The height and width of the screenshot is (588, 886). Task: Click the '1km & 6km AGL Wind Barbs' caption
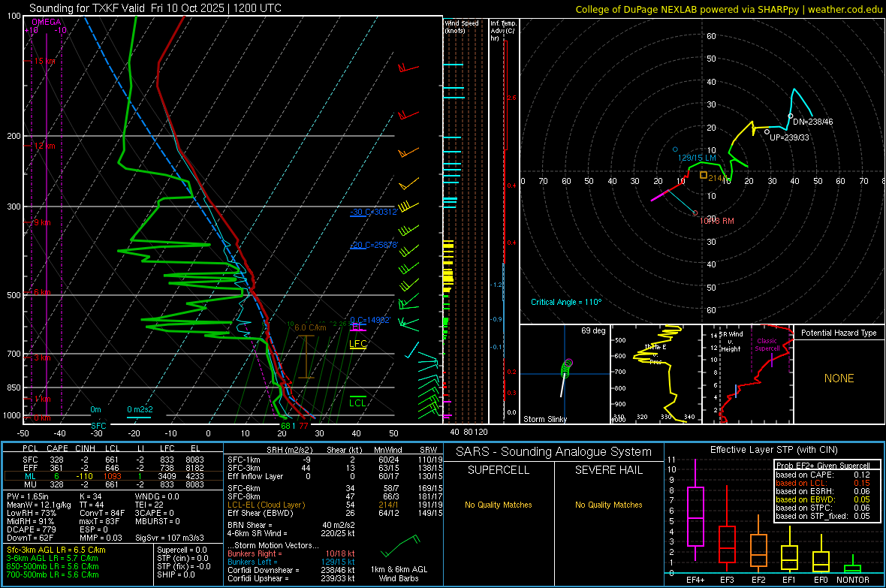pos(399,574)
